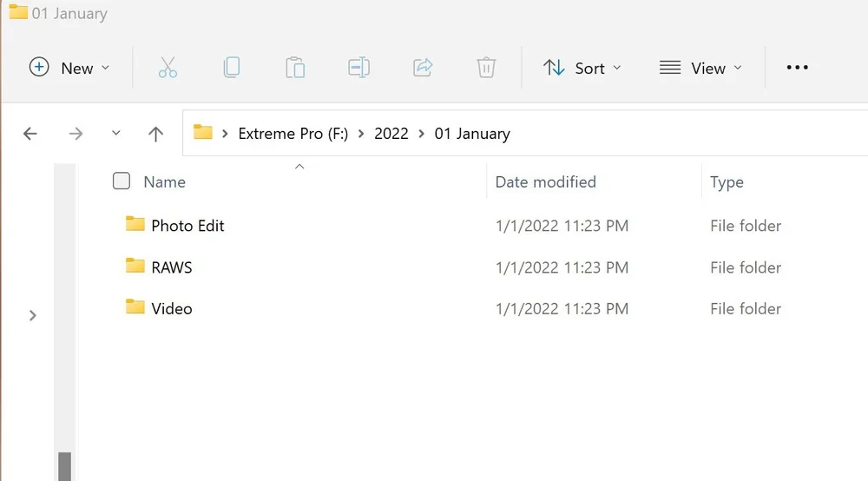Sort by the Type column header
This screenshot has height=481, width=868.
[727, 182]
